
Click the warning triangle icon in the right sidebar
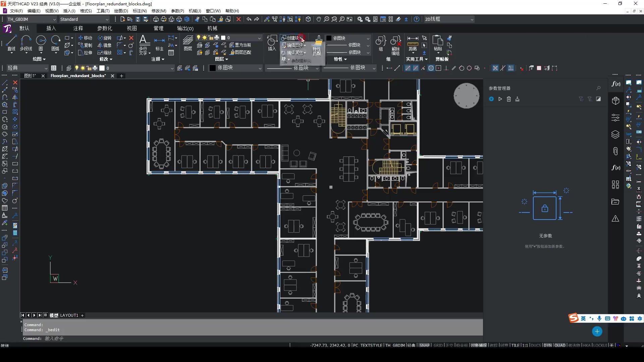click(x=615, y=219)
